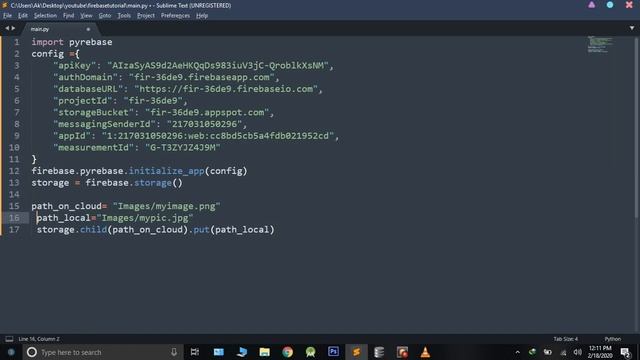This screenshot has height=360, width=640.
Task: Click the network tray icon
Action: (x=563, y=352)
